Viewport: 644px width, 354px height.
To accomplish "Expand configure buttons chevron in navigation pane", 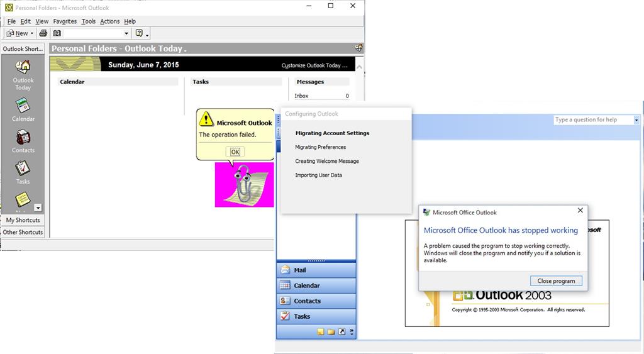I will pyautogui.click(x=352, y=332).
